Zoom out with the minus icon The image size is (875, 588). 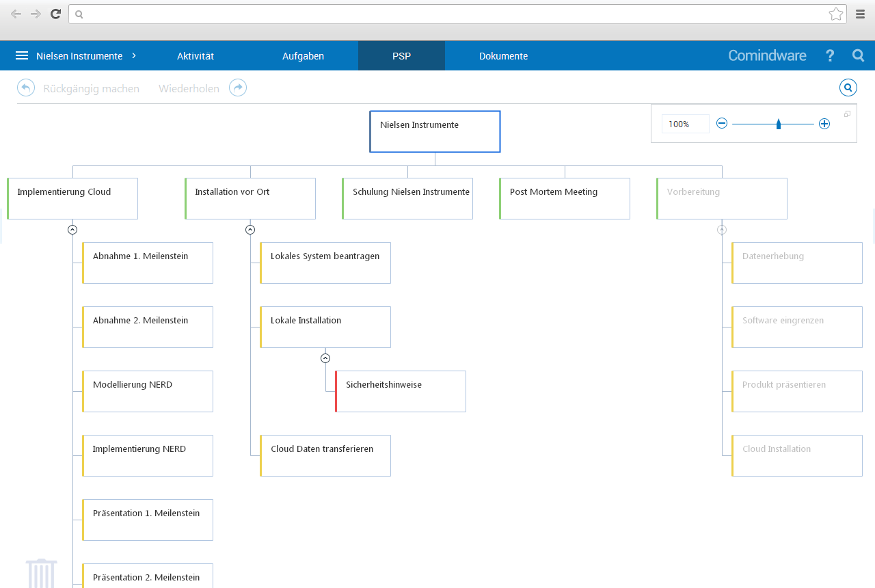pos(722,123)
